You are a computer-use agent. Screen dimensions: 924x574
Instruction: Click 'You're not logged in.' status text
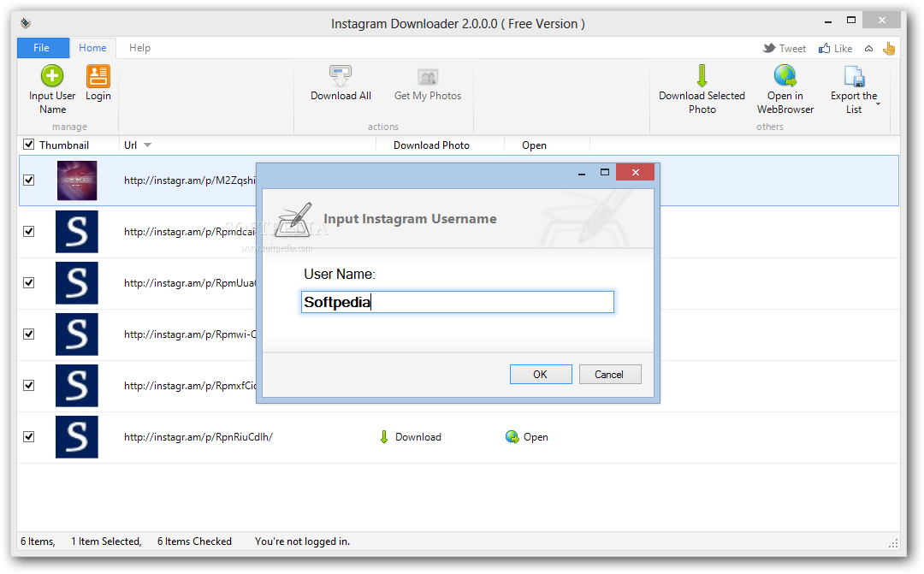coord(302,541)
